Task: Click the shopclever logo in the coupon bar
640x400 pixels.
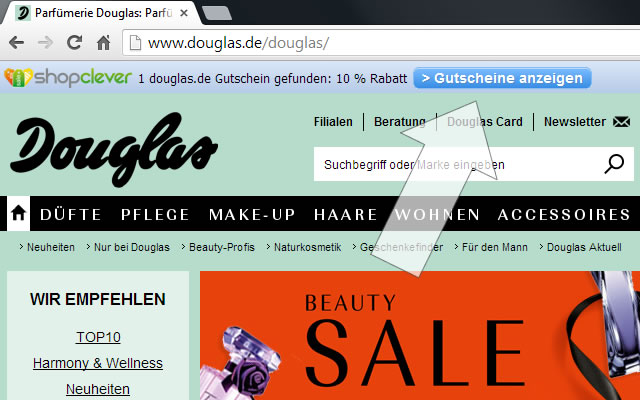Action: (x=68, y=78)
